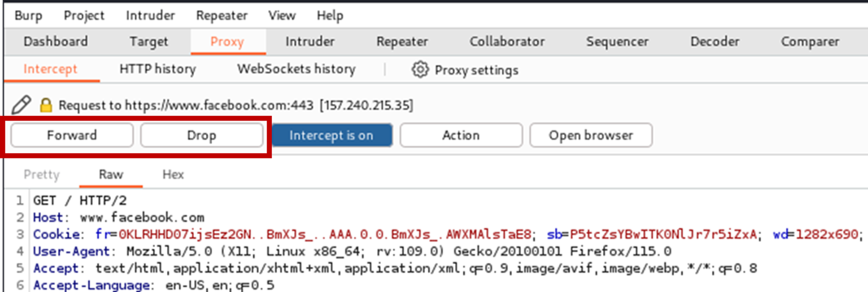Go to the Intruder tool tab
This screenshot has height=292, width=868.
coord(310,42)
